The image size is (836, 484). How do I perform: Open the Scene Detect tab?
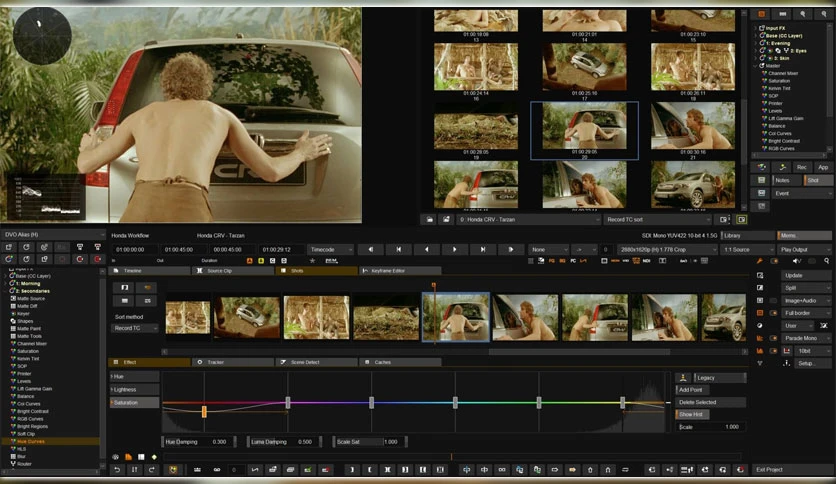[x=317, y=362]
